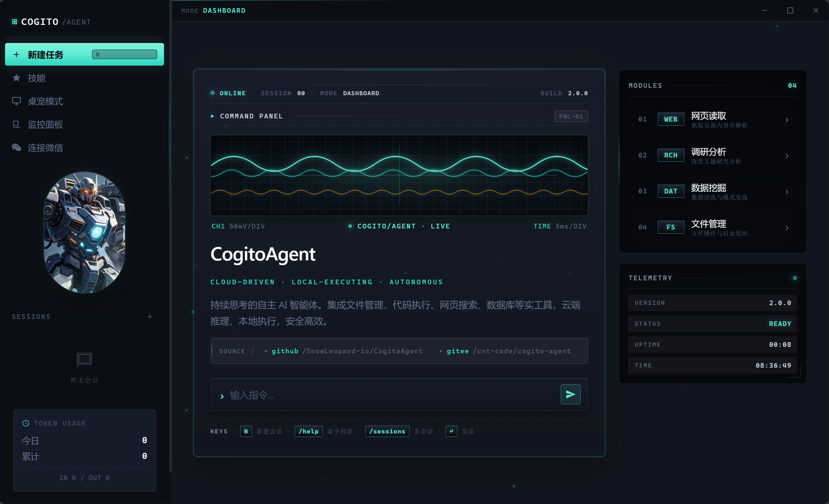Click the COGITO logo square icon
The width and height of the screenshot is (829, 504).
point(14,22)
